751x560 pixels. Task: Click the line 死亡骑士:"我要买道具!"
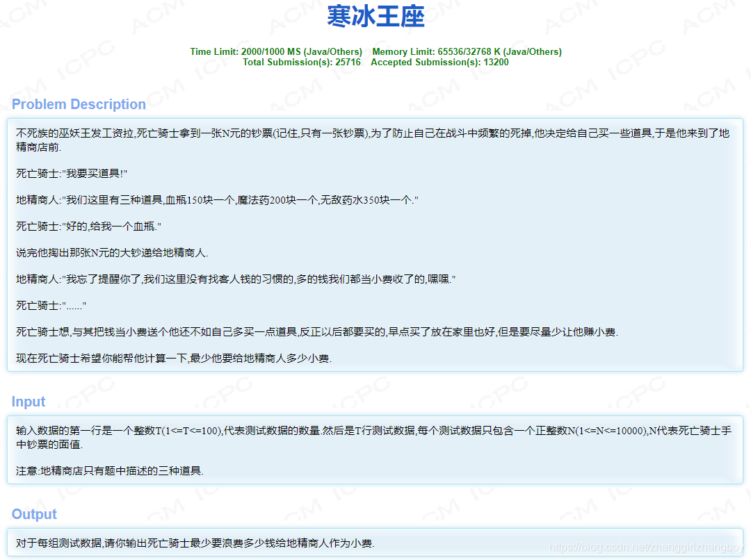pyautogui.click(x=72, y=173)
